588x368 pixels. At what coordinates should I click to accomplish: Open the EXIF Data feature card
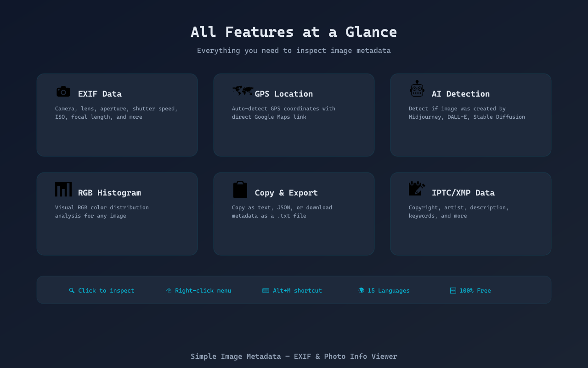[x=117, y=115]
